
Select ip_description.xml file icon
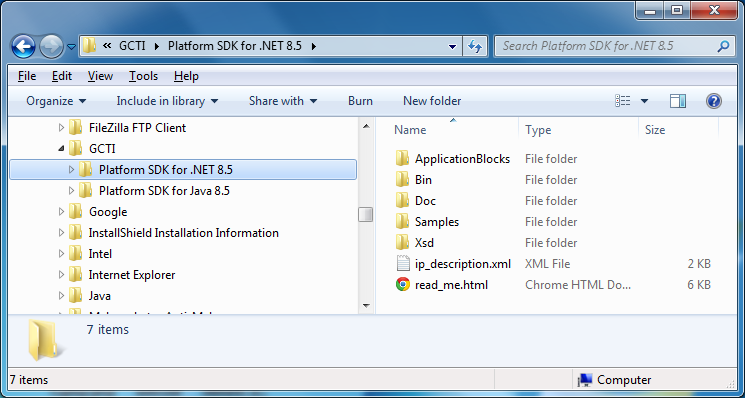(402, 264)
